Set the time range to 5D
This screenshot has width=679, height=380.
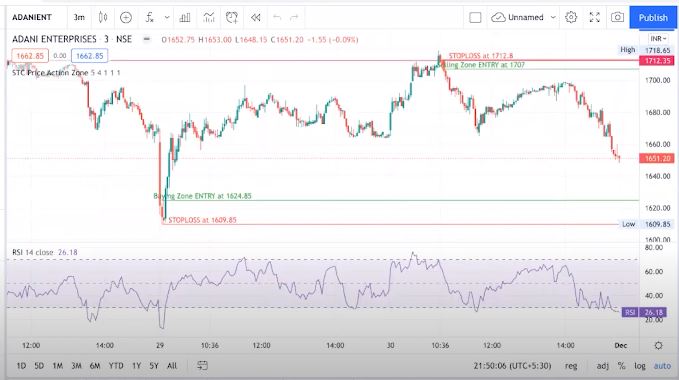point(39,366)
